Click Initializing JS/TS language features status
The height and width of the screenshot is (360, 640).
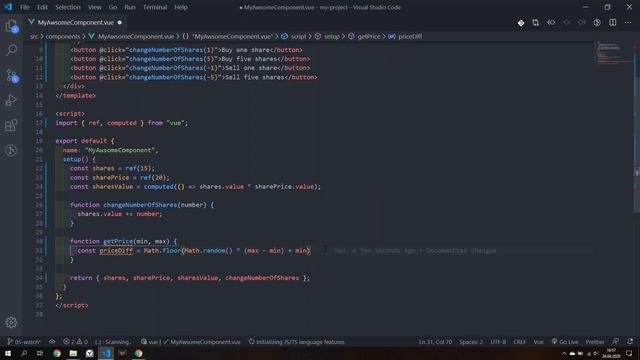[x=297, y=342]
